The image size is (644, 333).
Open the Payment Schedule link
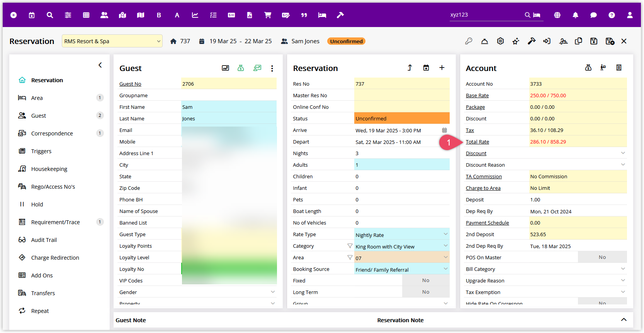click(x=488, y=223)
